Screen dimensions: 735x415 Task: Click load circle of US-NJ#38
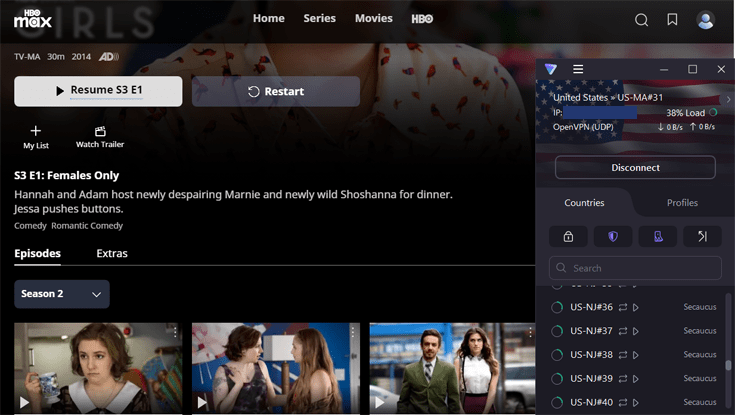pyautogui.click(x=557, y=355)
